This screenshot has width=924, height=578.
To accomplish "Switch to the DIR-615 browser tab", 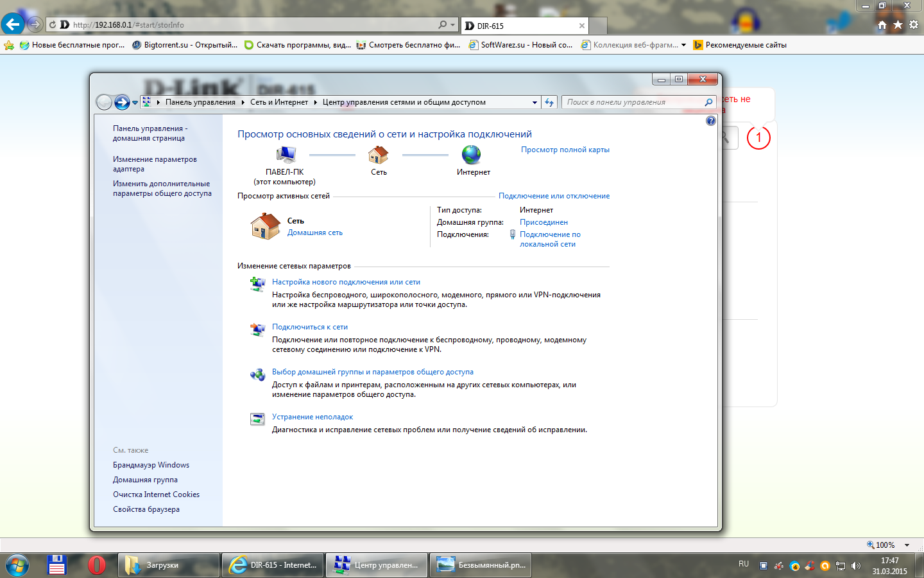I will 523,26.
